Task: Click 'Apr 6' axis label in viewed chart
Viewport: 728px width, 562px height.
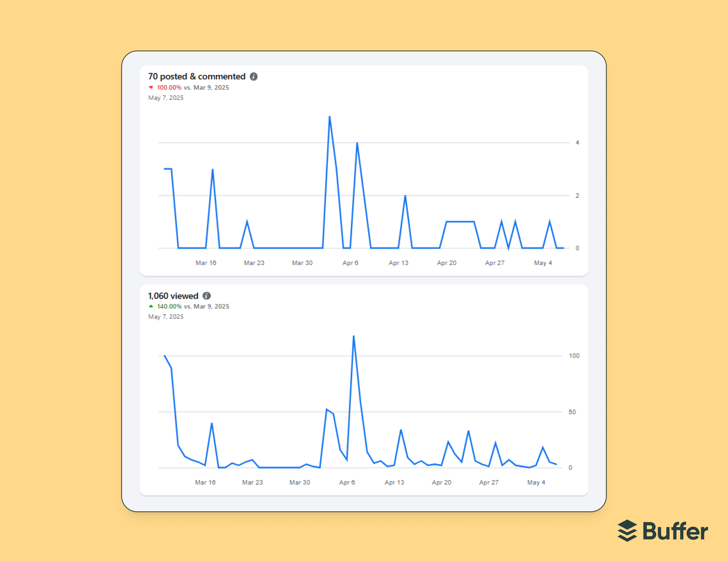Action: coord(347,482)
